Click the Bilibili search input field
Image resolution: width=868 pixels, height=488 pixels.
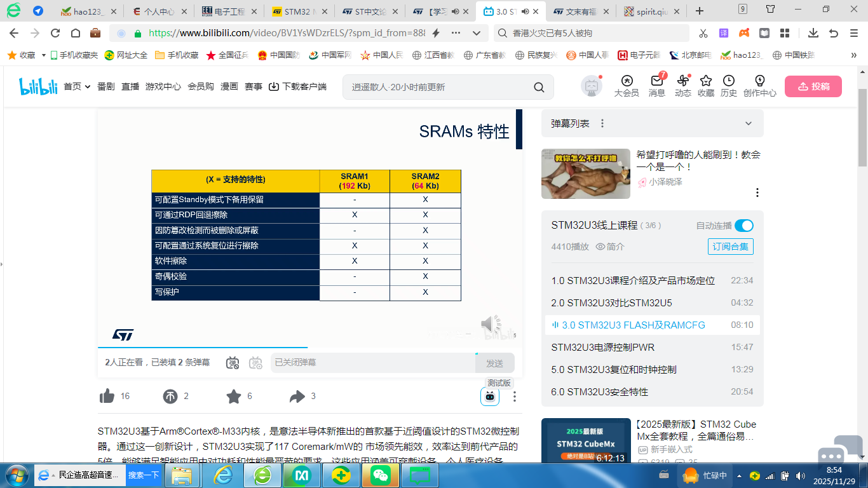pos(438,87)
